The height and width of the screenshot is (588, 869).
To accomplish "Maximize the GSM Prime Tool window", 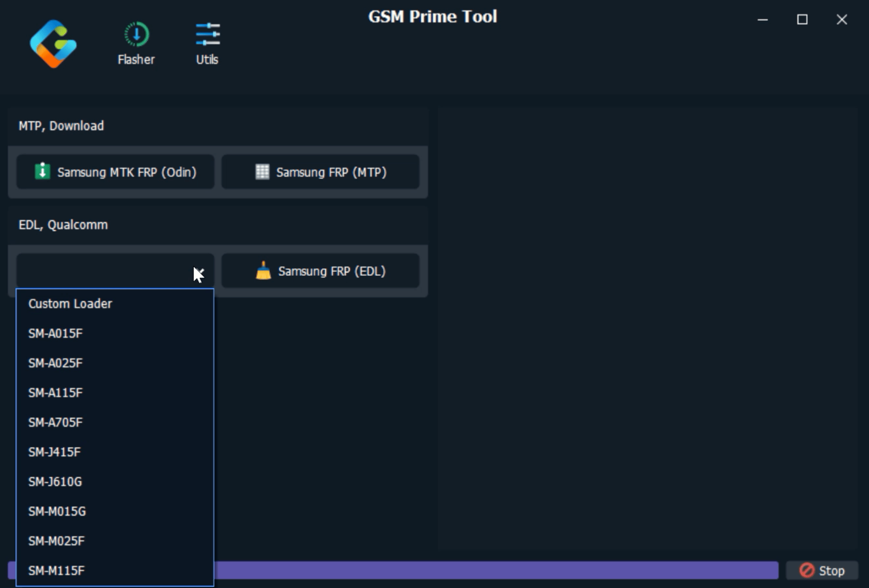I will [x=802, y=19].
